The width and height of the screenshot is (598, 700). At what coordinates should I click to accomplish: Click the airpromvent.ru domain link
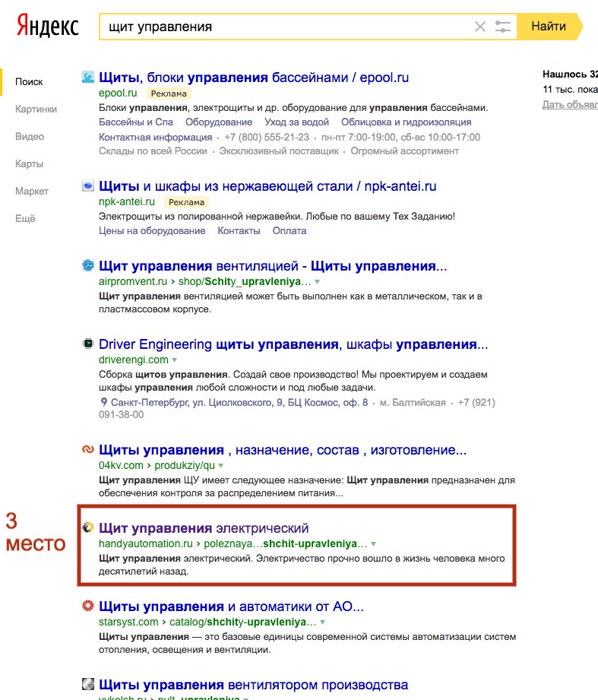pyautogui.click(x=132, y=281)
